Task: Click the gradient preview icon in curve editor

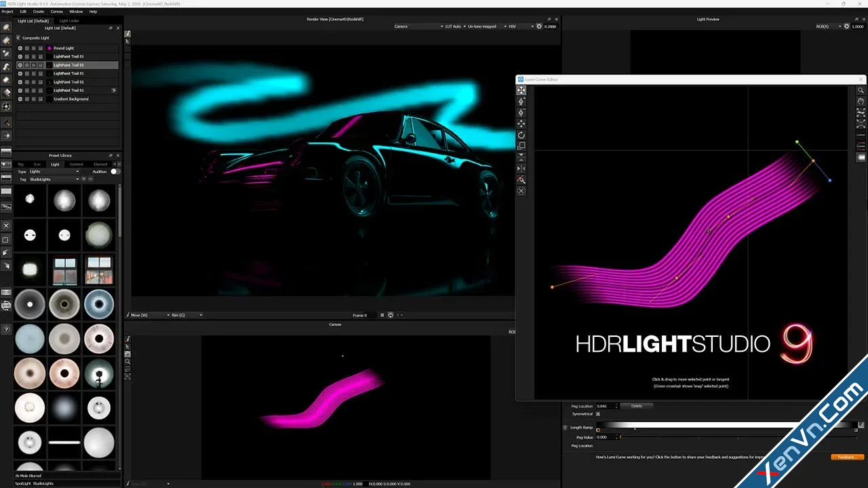Action: pyautogui.click(x=861, y=157)
